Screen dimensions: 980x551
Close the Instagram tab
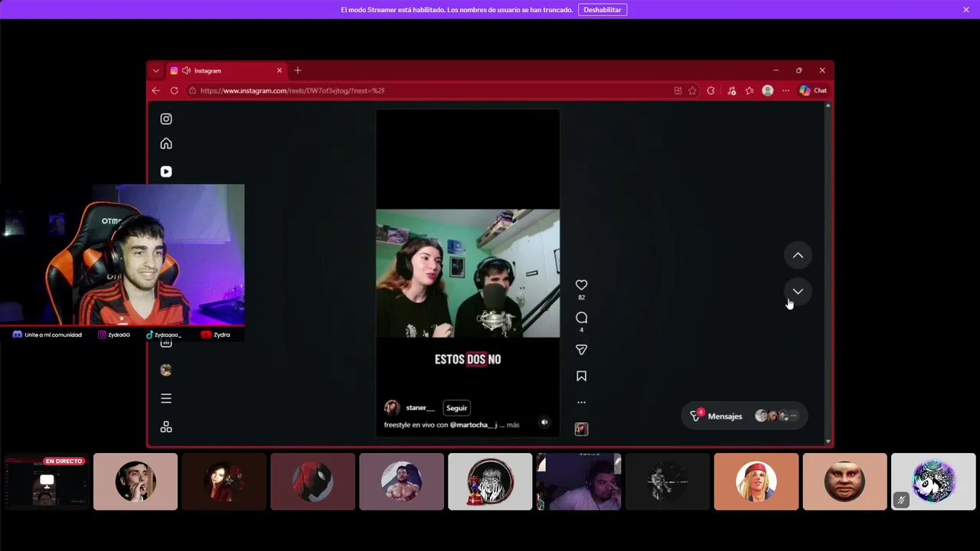pos(279,70)
